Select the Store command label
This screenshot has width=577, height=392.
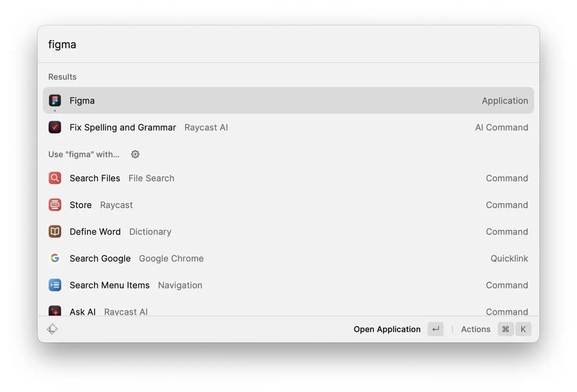click(80, 205)
